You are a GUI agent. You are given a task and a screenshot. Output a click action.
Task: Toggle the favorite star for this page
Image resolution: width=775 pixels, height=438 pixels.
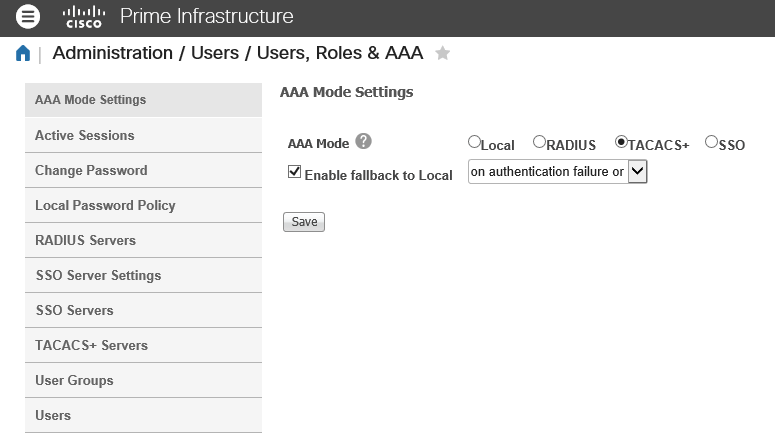point(442,54)
